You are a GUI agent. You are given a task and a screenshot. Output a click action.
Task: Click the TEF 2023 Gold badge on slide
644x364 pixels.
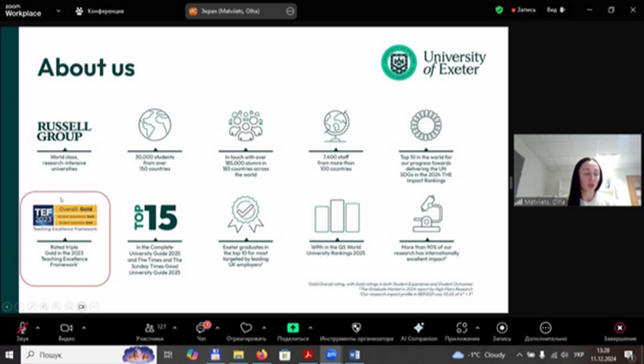(65, 216)
